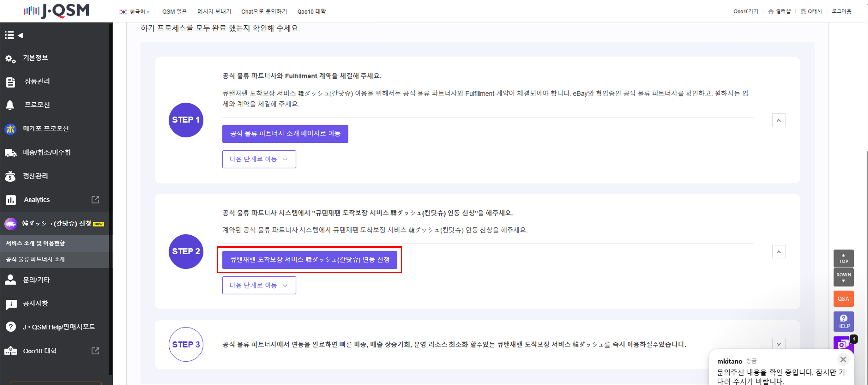Screen dimensions: 868x385
Task: Click 韓ダッシュ(칸닷슈) 신청 purple truck icon
Action: (x=10, y=224)
